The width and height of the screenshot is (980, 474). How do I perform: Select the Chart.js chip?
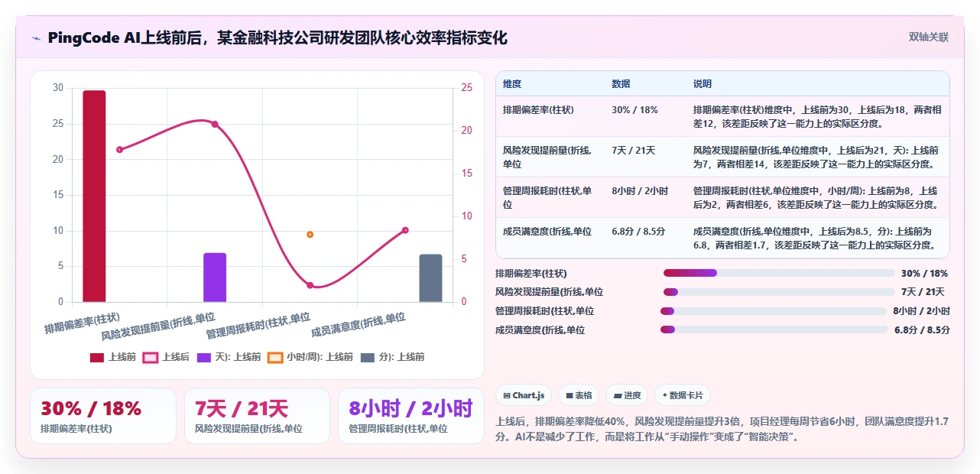524,395
